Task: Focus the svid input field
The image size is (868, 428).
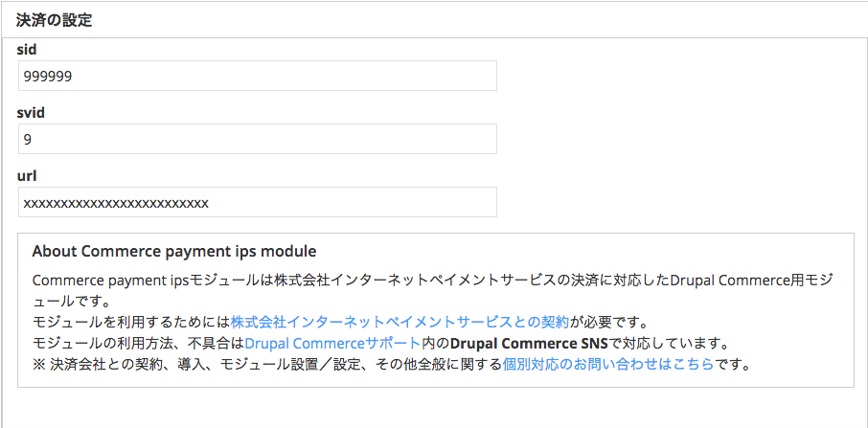Action: [257, 139]
